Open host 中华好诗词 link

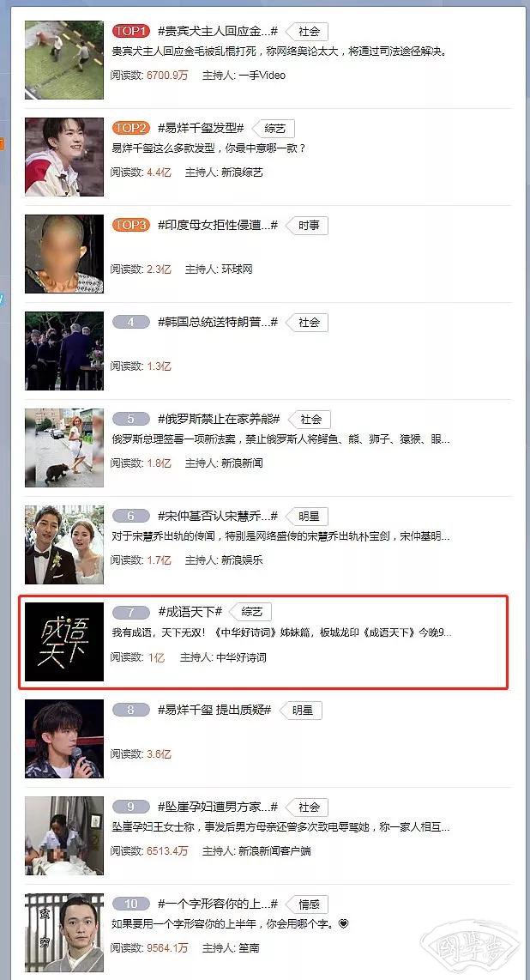(x=241, y=657)
